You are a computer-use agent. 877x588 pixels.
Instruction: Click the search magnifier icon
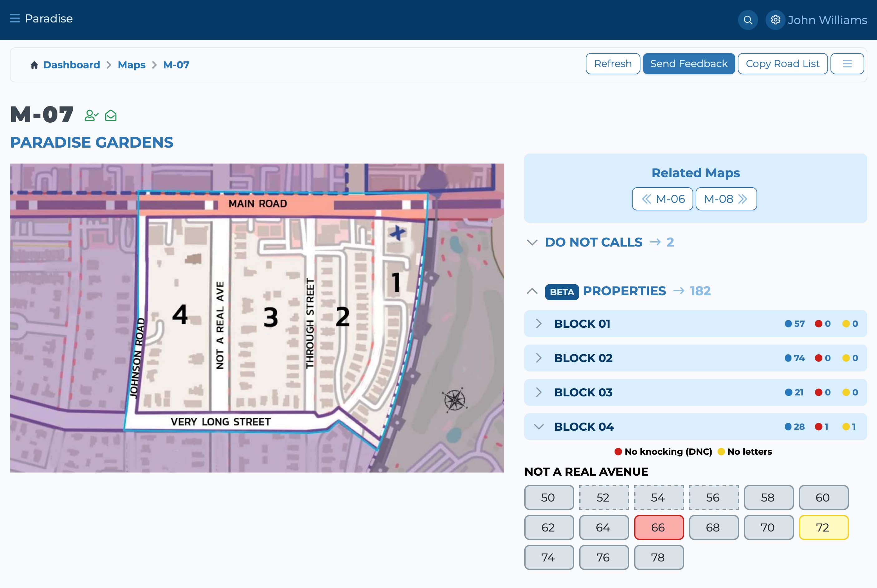(x=748, y=20)
